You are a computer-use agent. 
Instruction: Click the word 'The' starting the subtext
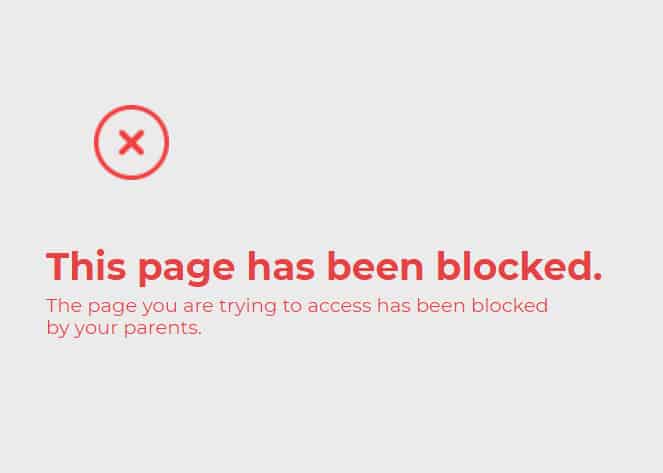(x=64, y=306)
